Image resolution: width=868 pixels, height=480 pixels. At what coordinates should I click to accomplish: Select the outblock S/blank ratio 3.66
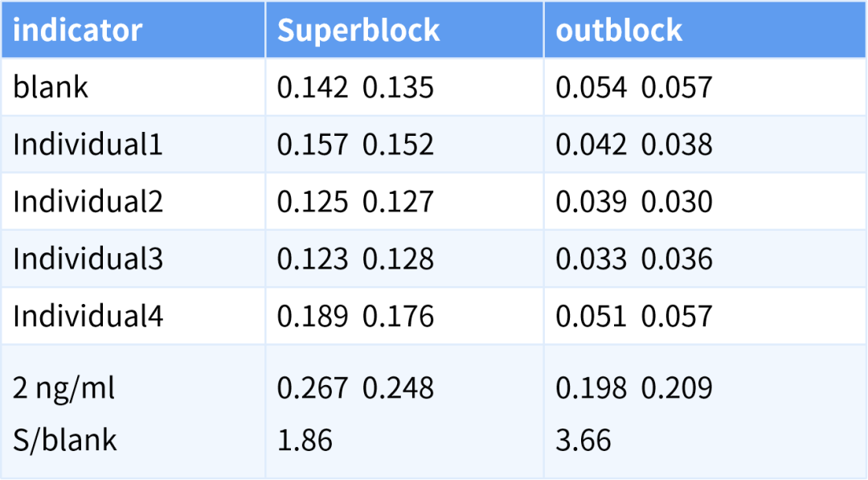click(x=583, y=440)
